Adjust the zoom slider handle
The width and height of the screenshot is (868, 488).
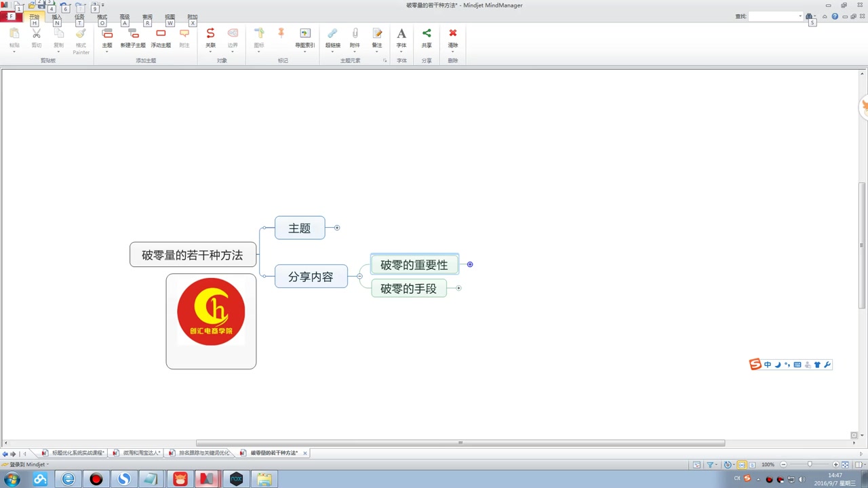(x=809, y=465)
